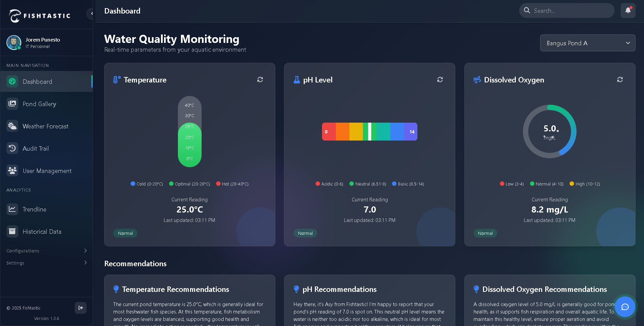Open the chat assistant bubble
This screenshot has height=326, width=644.
(625, 307)
